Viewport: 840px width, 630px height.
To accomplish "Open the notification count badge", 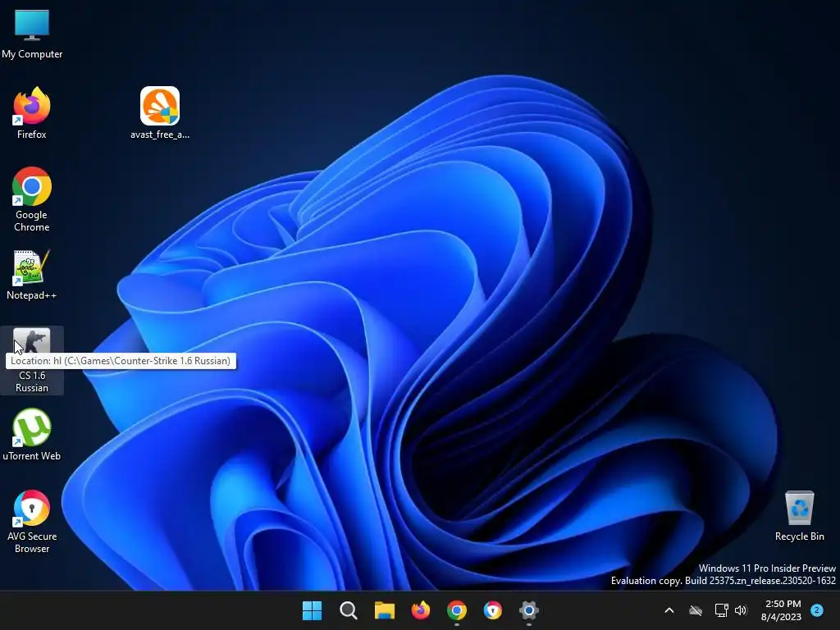I will (817, 610).
